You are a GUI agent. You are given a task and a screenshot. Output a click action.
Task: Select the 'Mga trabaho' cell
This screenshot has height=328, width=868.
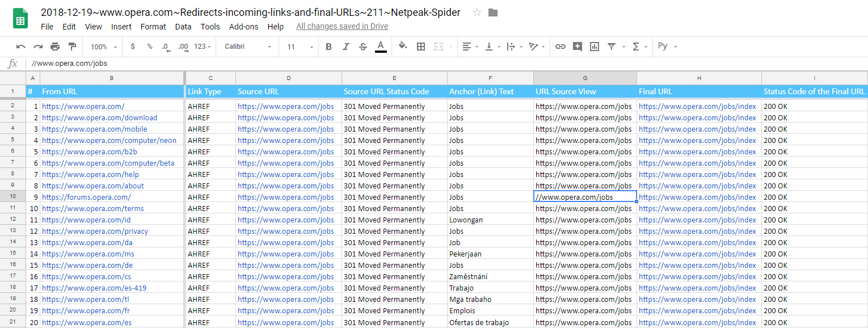click(x=490, y=299)
